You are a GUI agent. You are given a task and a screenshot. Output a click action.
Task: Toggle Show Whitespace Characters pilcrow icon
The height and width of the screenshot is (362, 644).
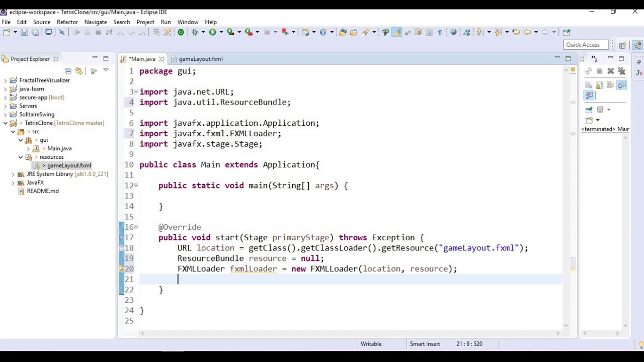440,32
